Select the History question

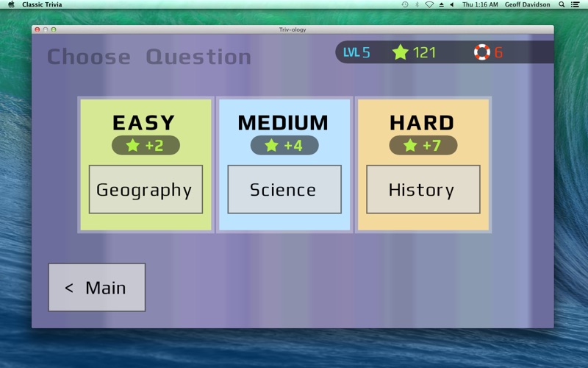(423, 190)
